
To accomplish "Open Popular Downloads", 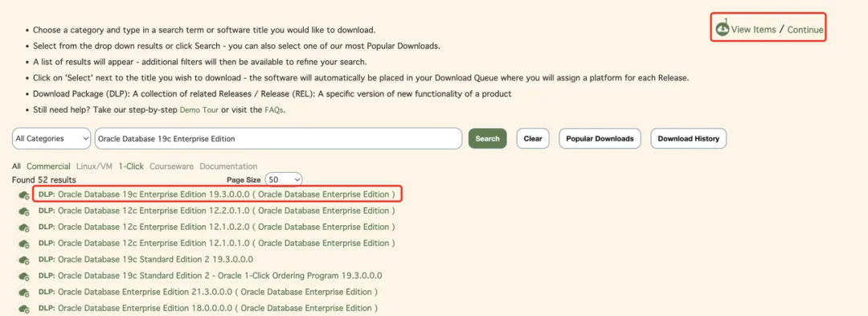I will pos(600,139).
